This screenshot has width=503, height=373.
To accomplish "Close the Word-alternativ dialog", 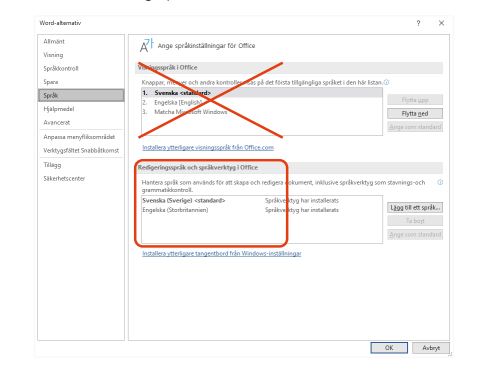I will 441,23.
